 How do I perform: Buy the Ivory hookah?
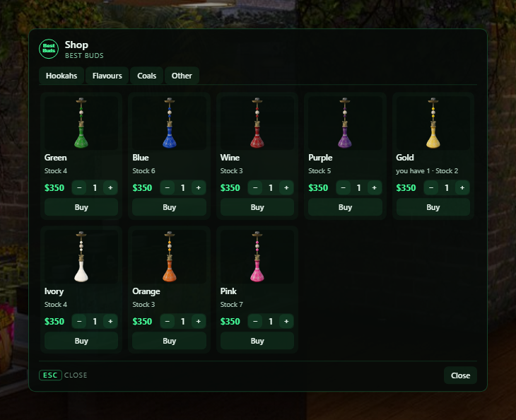(x=81, y=341)
